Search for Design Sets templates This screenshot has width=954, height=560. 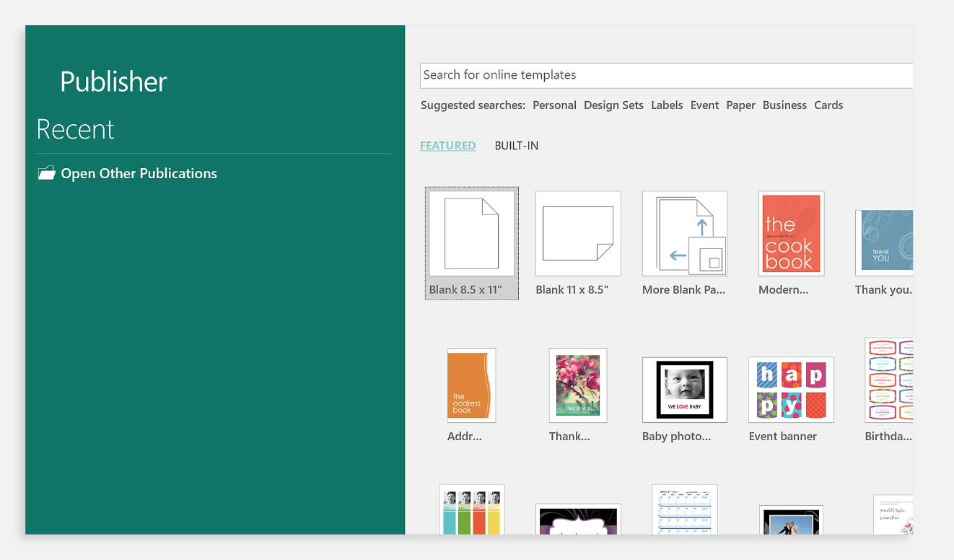point(613,105)
